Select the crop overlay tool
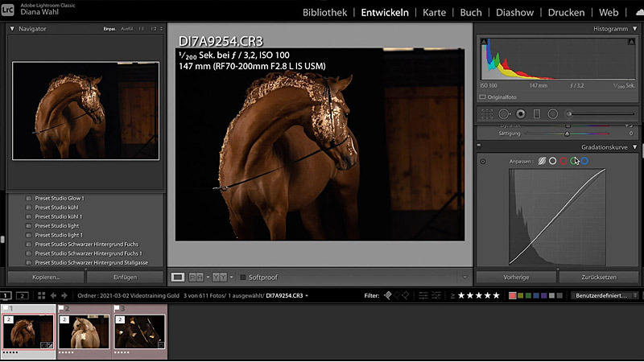Screen dimensions: 644x362 (486, 114)
